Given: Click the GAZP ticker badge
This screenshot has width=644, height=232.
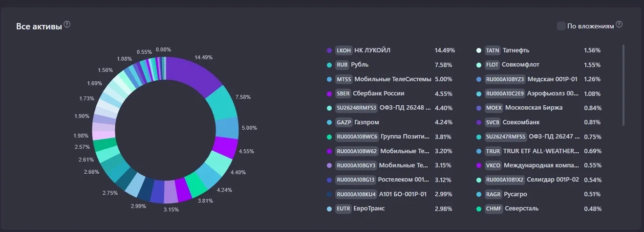Looking at the screenshot, I should pos(343,122).
